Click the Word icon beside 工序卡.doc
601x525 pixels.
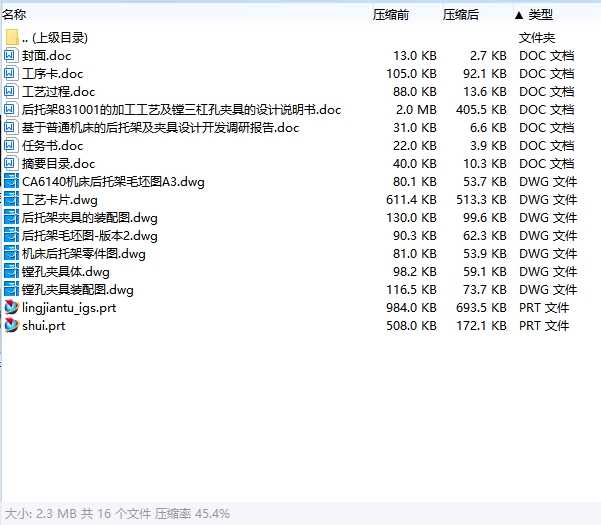pos(10,73)
